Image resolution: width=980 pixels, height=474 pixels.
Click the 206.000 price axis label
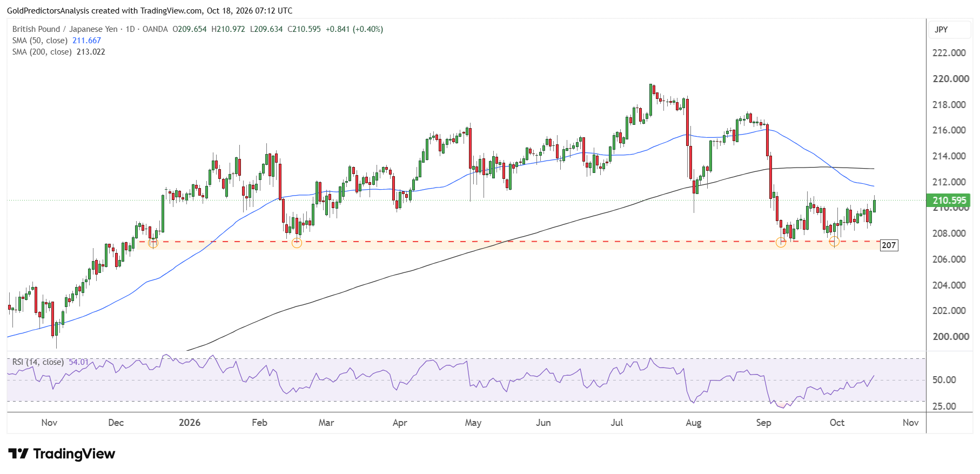(949, 259)
